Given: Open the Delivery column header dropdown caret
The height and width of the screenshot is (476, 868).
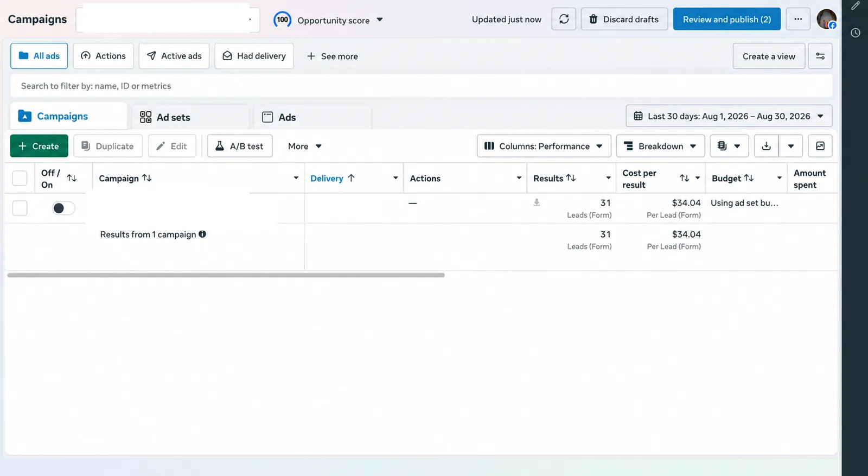Looking at the screenshot, I should click(395, 178).
